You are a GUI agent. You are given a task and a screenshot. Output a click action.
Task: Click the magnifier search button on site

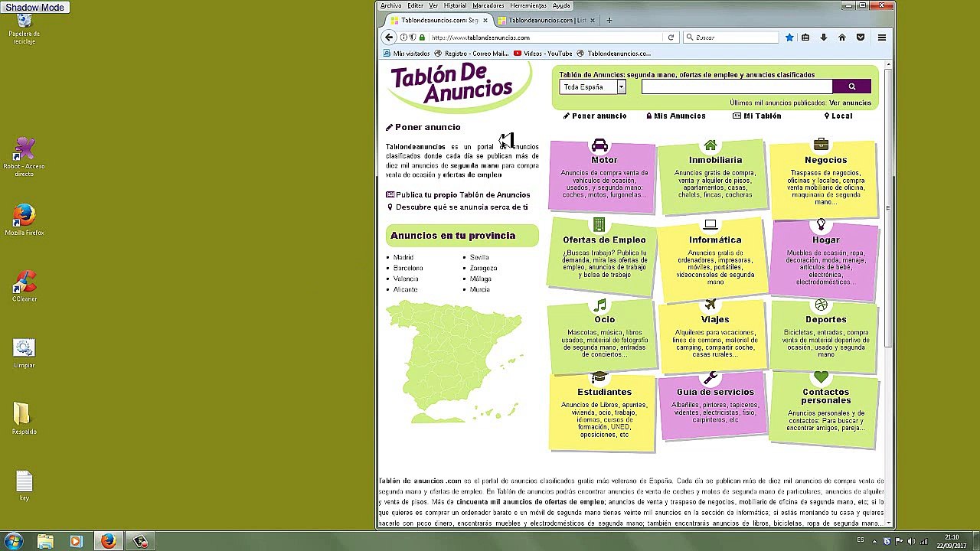coord(852,86)
